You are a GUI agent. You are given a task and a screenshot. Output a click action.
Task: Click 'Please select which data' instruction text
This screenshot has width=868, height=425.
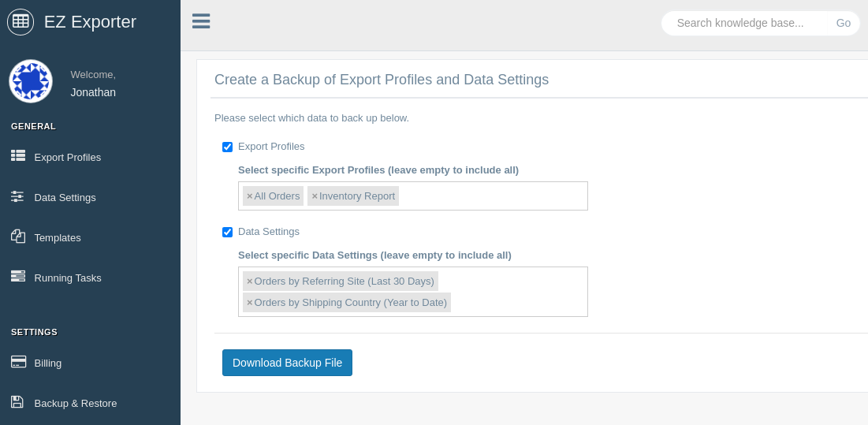[311, 117]
